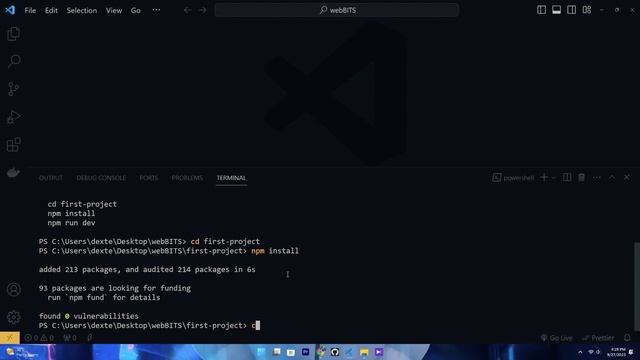The image size is (640, 360).
Task: Select the powershell terminal profile
Action: (x=513, y=178)
